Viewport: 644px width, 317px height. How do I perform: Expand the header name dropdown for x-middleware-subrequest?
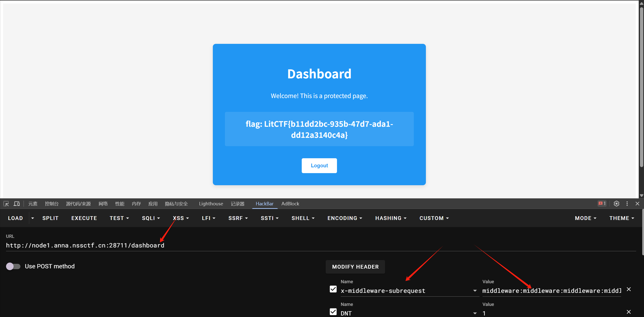(475, 291)
